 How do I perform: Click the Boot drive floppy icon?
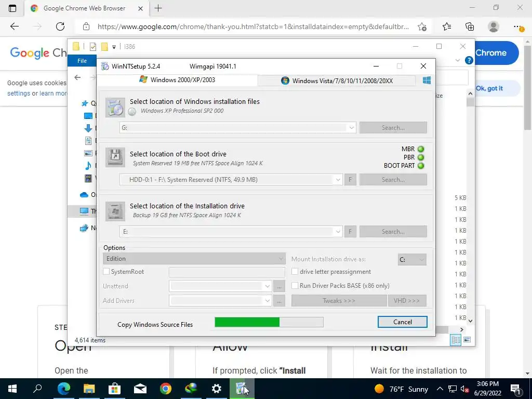(115, 157)
